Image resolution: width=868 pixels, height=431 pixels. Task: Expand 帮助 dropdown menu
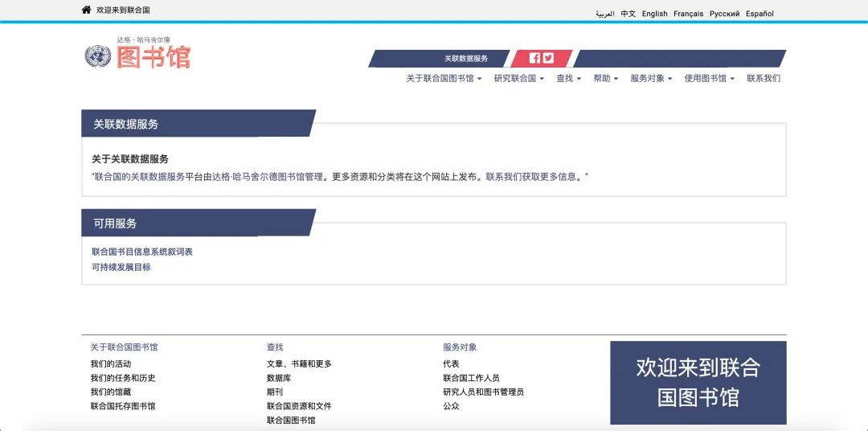(x=606, y=79)
